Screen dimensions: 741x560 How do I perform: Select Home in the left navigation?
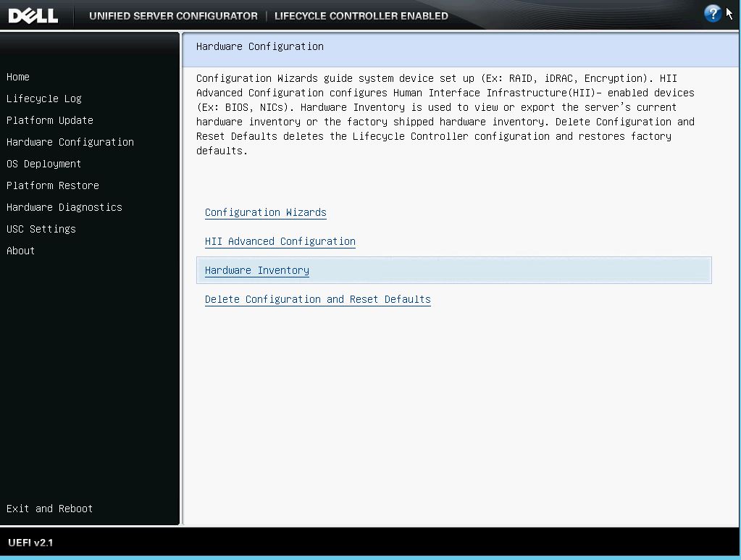17,77
